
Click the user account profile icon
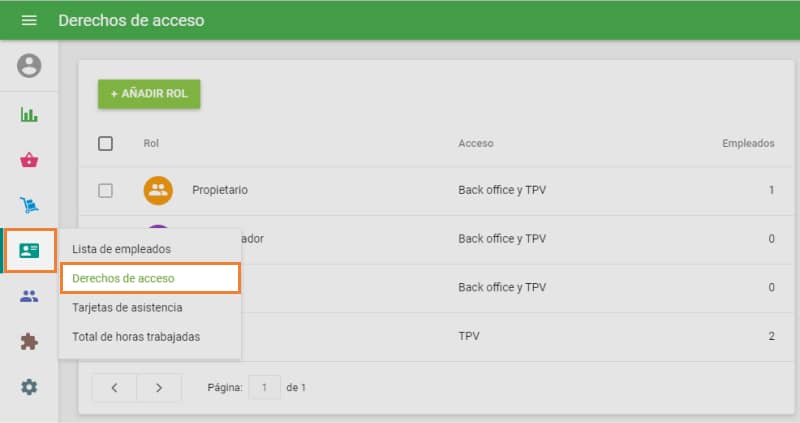click(x=29, y=66)
